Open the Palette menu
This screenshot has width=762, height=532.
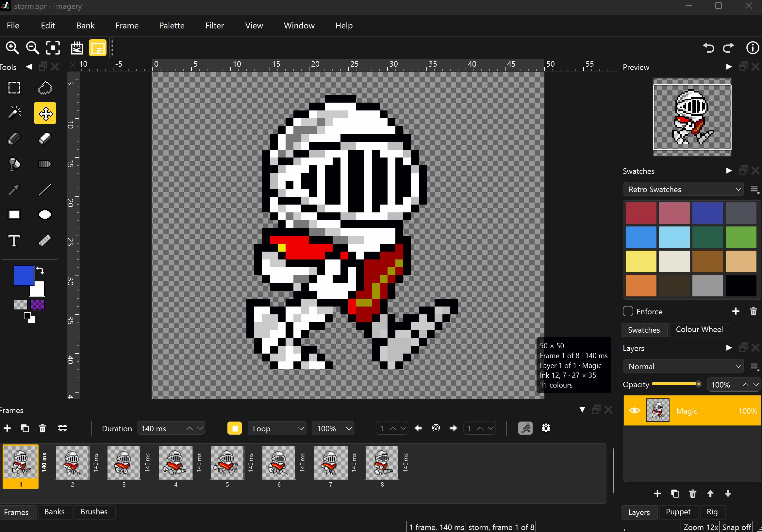pos(172,25)
